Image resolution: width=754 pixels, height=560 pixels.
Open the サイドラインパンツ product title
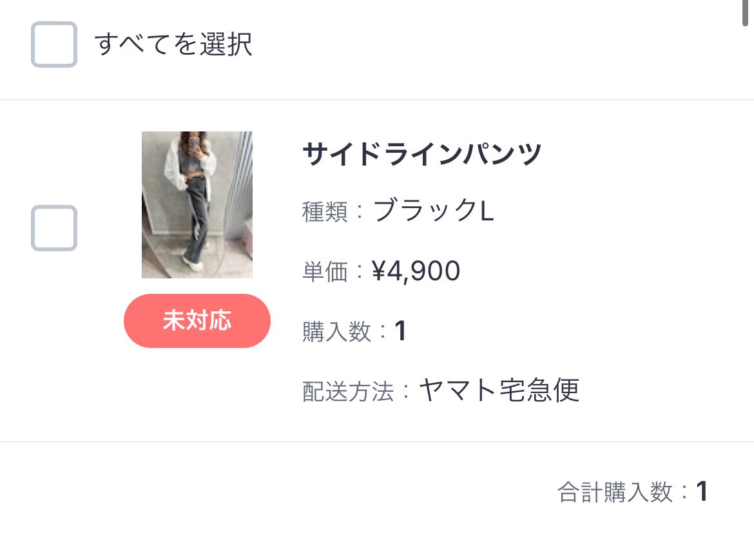point(422,155)
